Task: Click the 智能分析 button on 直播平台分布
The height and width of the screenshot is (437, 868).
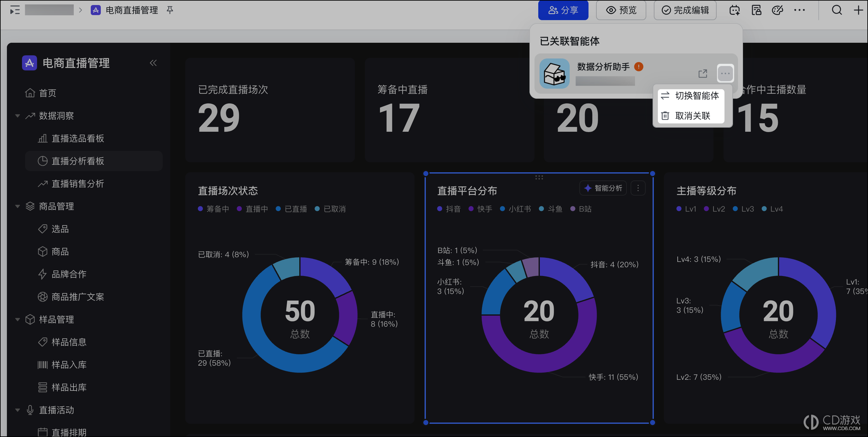Action: tap(603, 188)
